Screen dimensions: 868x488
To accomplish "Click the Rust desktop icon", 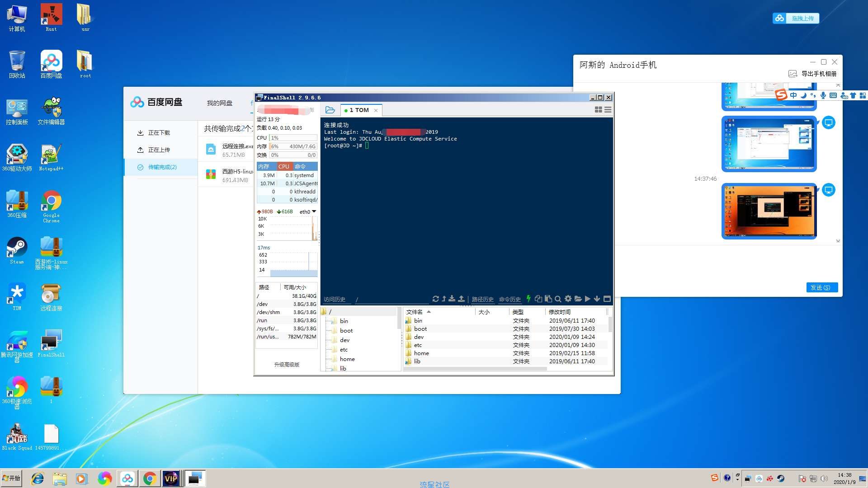I will [51, 17].
